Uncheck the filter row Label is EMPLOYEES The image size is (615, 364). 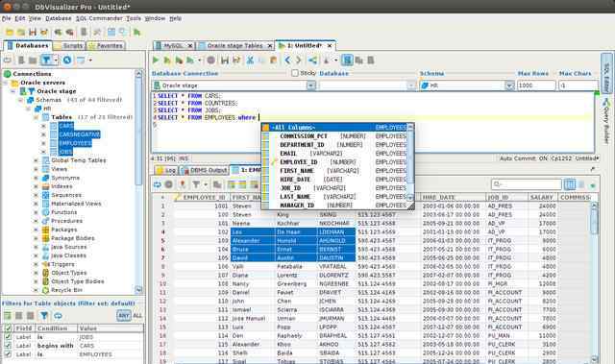pyautogui.click(x=8, y=354)
